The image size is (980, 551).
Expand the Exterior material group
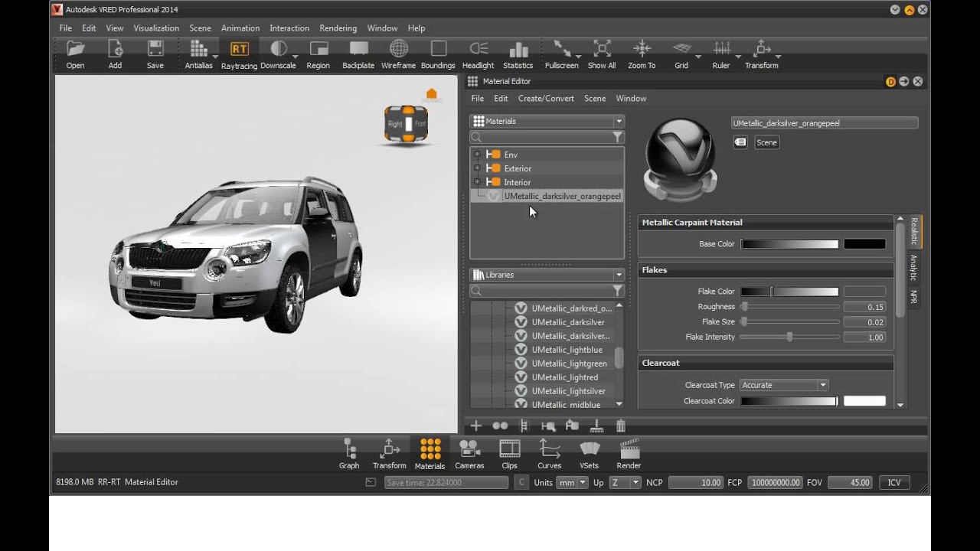click(x=477, y=168)
